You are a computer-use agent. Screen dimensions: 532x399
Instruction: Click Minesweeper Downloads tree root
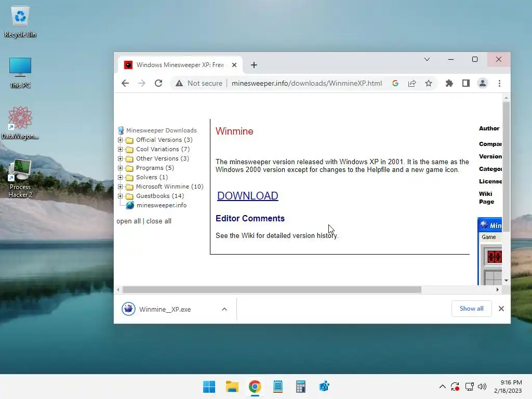(161, 130)
